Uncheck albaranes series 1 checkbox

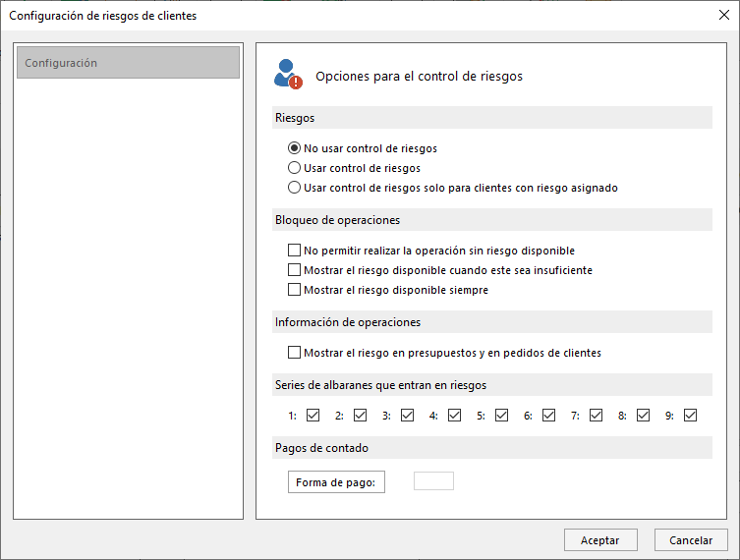point(313,416)
